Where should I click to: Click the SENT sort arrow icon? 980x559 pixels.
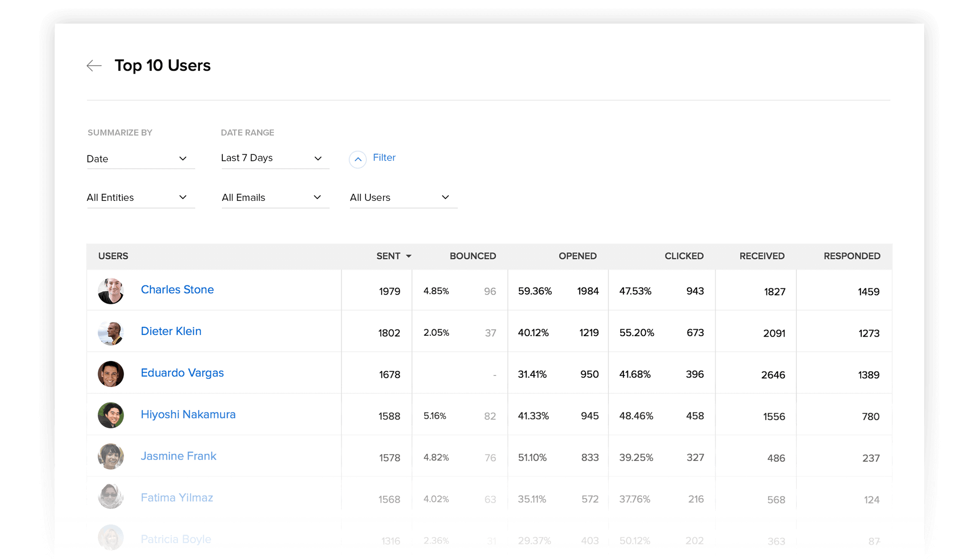point(409,256)
